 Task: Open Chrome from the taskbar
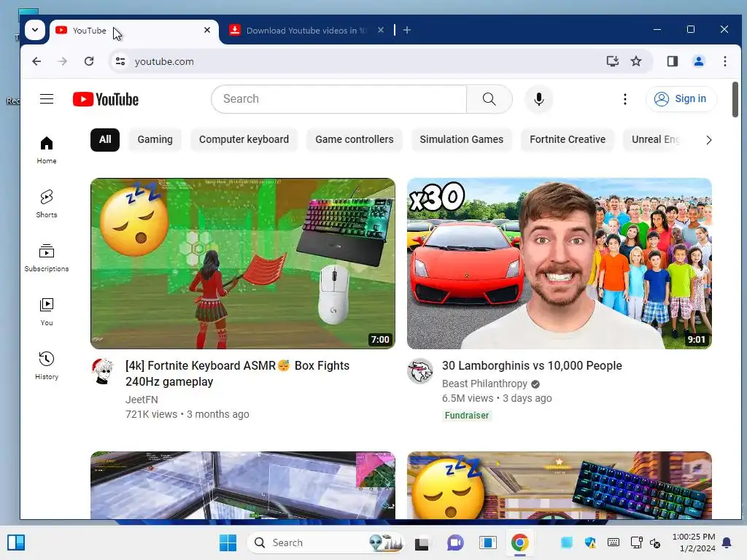click(x=519, y=542)
